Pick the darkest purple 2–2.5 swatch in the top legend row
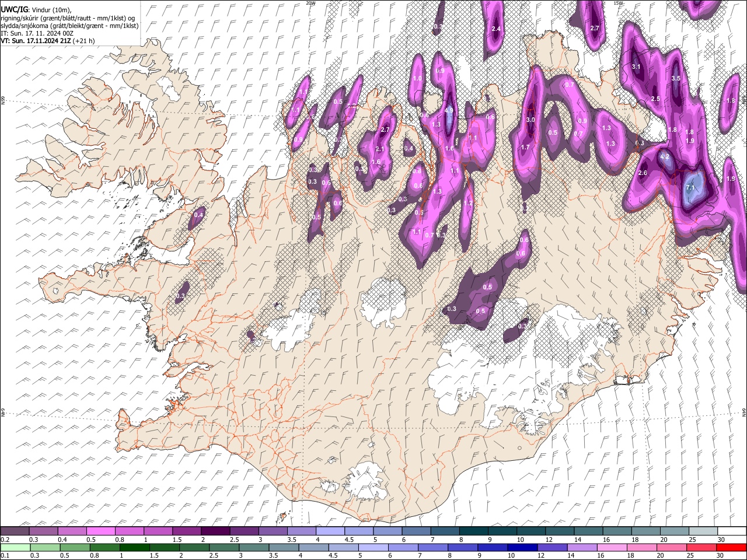747x560 pixels. [x=215, y=531]
